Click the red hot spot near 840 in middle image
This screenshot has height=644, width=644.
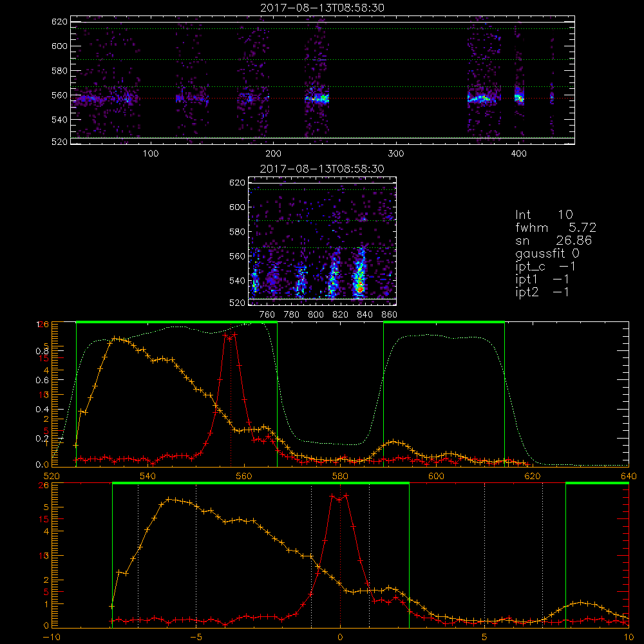click(x=360, y=289)
